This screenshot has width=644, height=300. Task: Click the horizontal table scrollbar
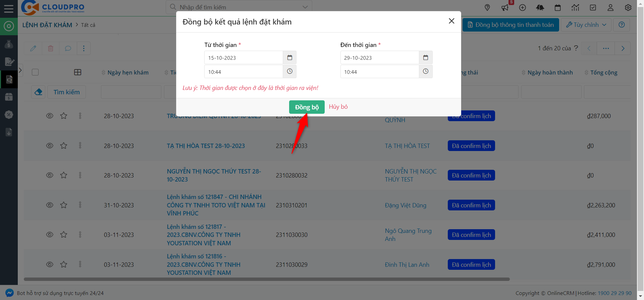[267, 279]
